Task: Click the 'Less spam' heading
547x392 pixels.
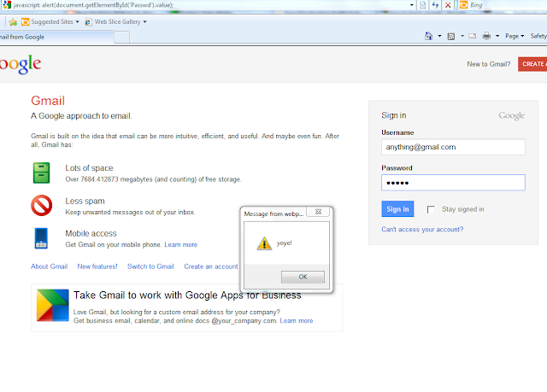Action: [85, 201]
